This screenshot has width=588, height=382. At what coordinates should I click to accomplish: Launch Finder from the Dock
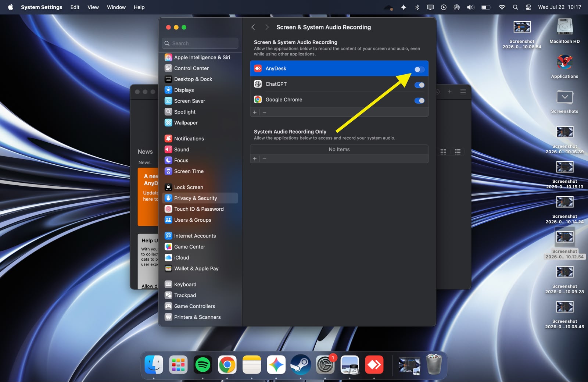pos(154,365)
